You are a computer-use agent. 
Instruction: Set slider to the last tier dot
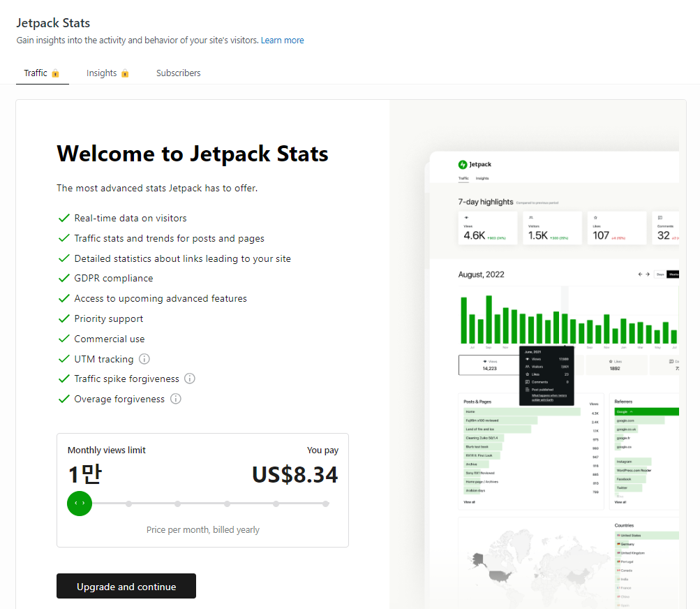[326, 504]
